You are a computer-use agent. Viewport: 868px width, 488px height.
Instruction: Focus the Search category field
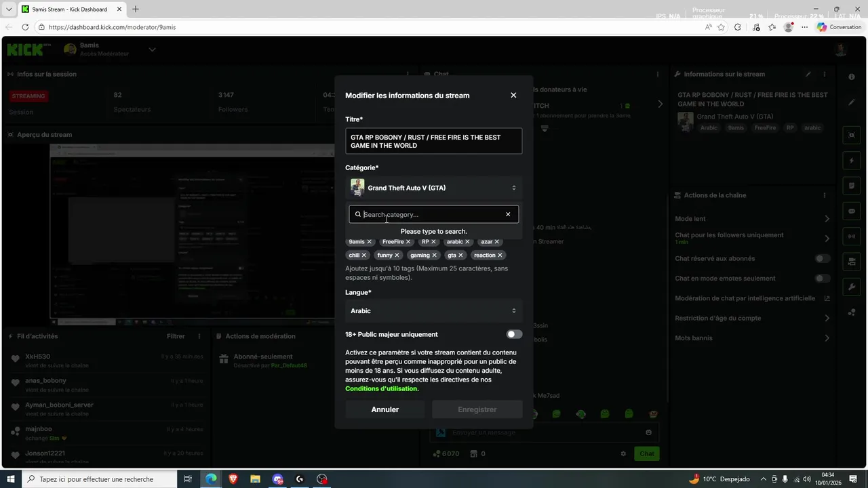(x=433, y=214)
